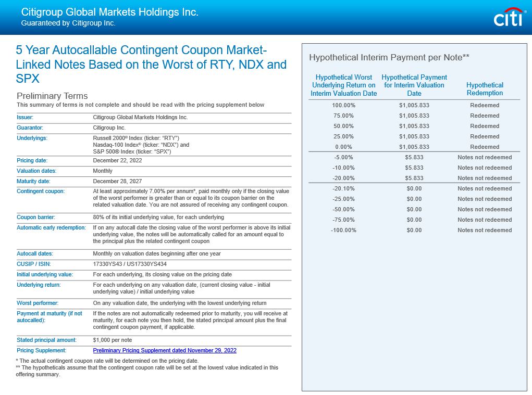532x395 pixels.
Task: Click the Coupon barrier row label
Action: (x=36, y=217)
